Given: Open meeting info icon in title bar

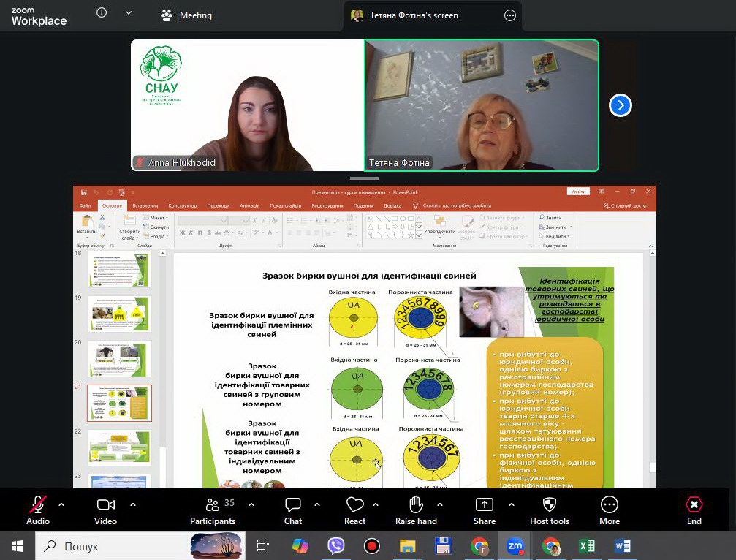Looking at the screenshot, I should (102, 13).
